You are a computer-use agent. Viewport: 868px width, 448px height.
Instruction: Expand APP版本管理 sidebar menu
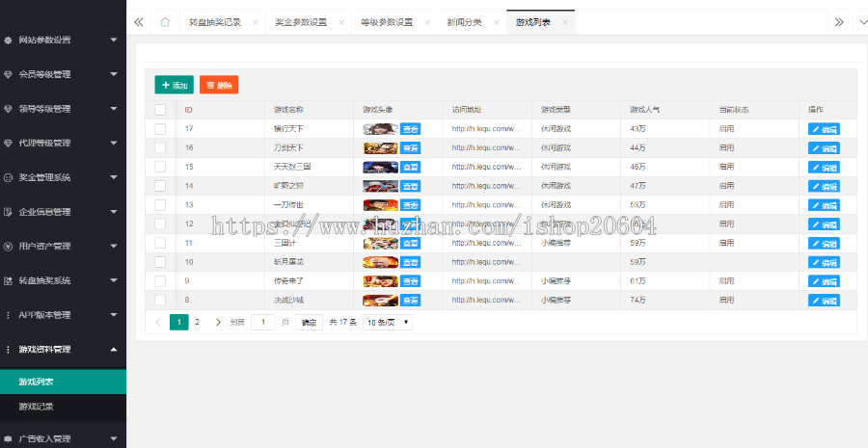63,315
